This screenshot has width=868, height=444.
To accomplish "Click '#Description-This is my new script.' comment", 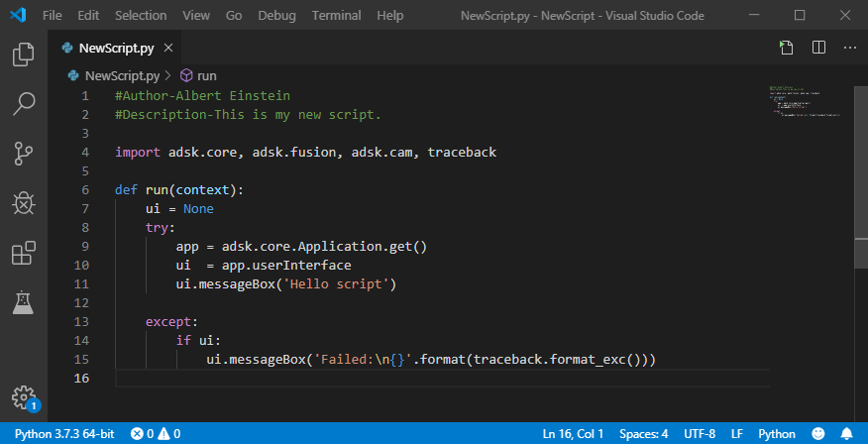I will pos(248,115).
